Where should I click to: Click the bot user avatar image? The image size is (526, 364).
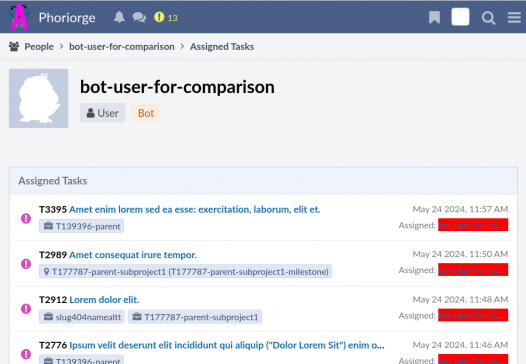[x=39, y=98]
